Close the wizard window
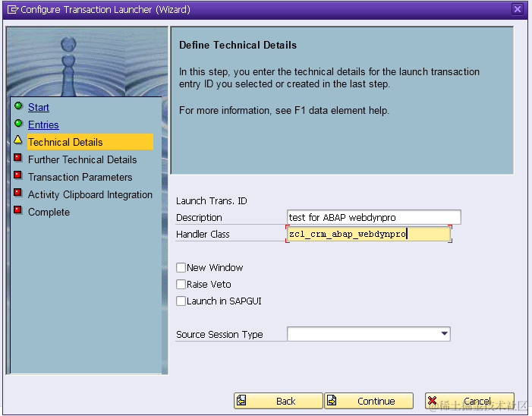This screenshot has width=532, height=416. (x=518, y=9)
